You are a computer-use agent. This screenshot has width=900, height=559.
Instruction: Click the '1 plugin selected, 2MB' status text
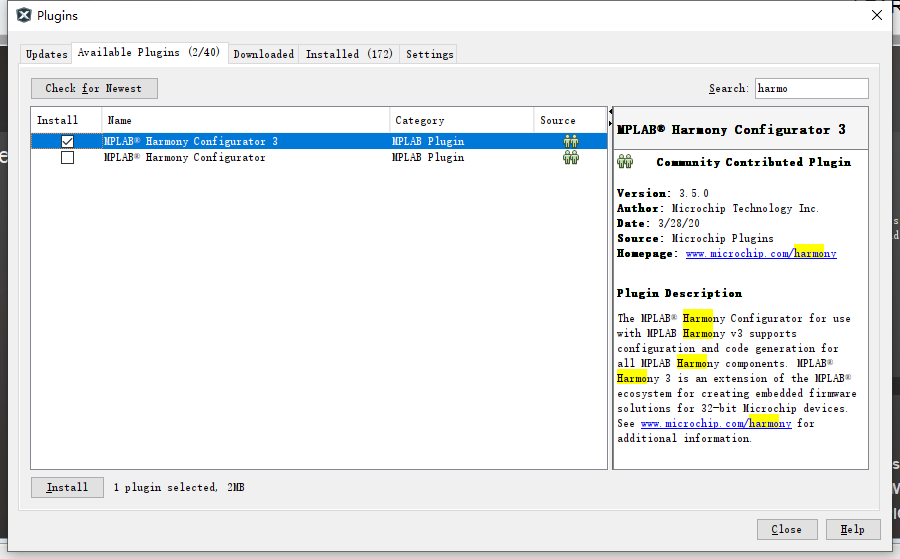tap(179, 487)
